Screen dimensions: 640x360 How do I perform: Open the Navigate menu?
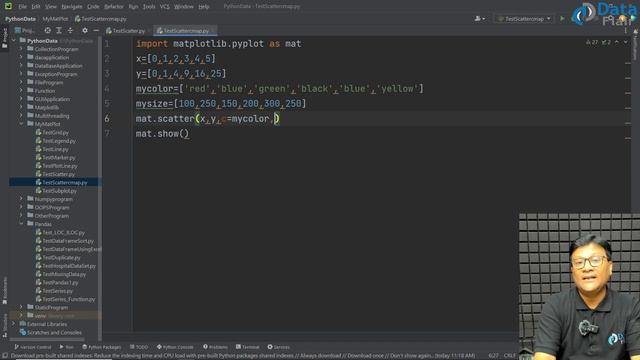(x=71, y=7)
